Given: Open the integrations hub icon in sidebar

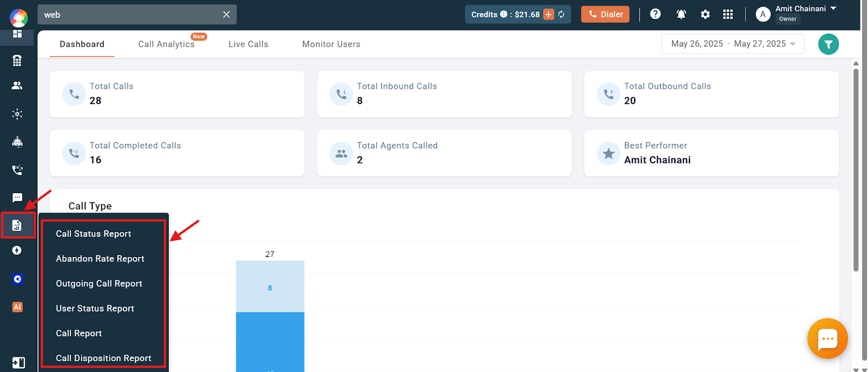Looking at the screenshot, I should coord(17,114).
